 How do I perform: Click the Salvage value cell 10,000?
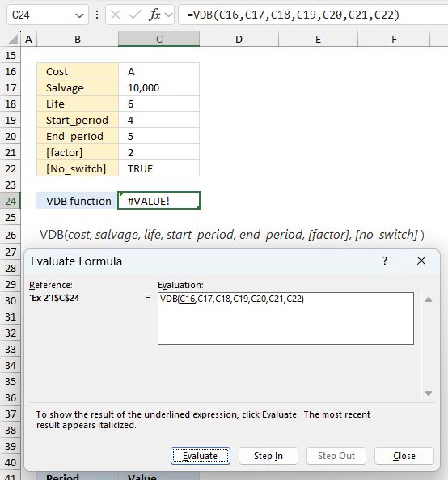[x=158, y=87]
